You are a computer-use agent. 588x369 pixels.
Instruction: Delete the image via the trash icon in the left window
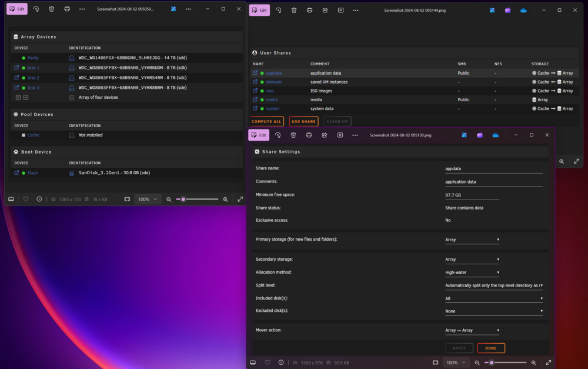click(51, 9)
